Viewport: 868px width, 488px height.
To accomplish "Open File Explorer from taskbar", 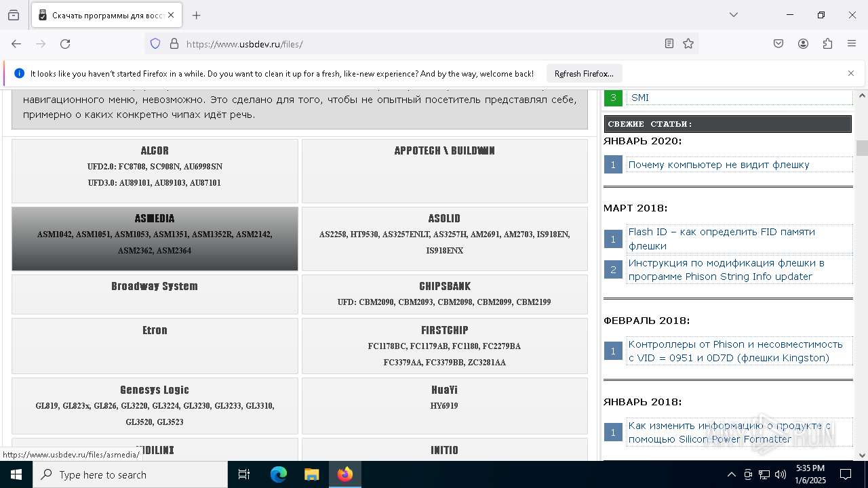I will [x=311, y=474].
